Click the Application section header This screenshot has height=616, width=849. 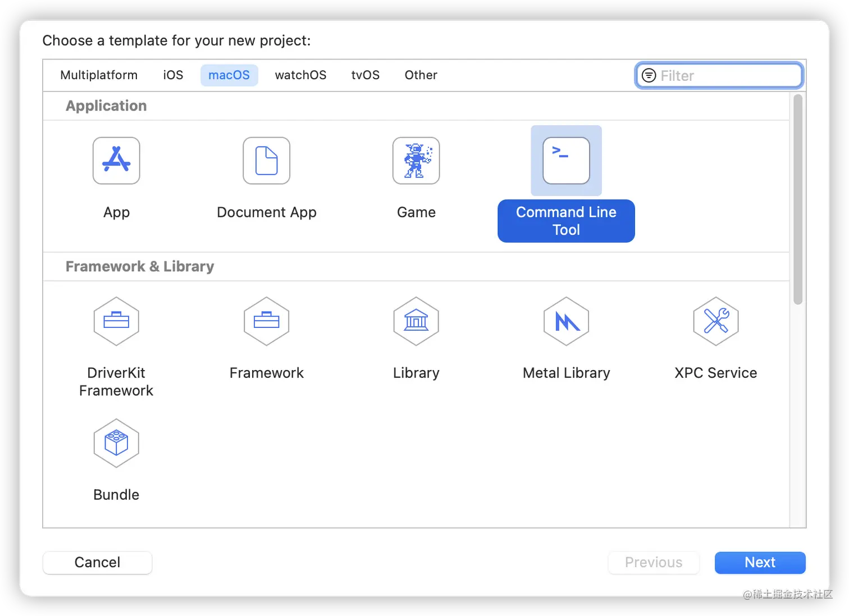106,106
